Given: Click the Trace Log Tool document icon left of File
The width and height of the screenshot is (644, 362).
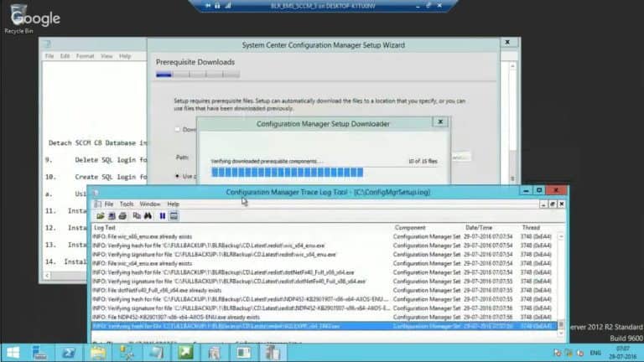Looking at the screenshot, I should pos(97,204).
